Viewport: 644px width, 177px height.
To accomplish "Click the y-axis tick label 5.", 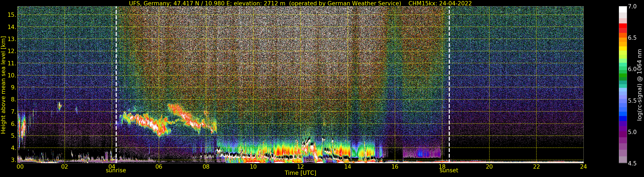I will click(14, 136).
